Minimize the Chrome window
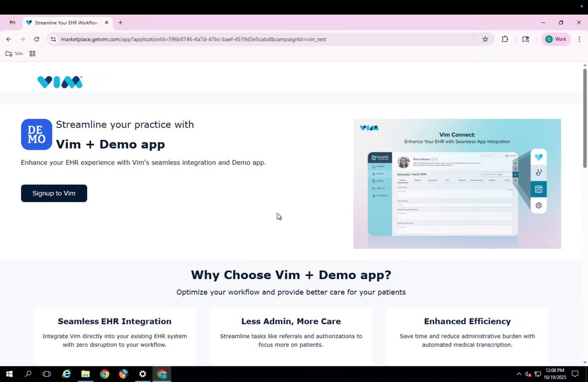This screenshot has height=382, width=588. coord(543,23)
